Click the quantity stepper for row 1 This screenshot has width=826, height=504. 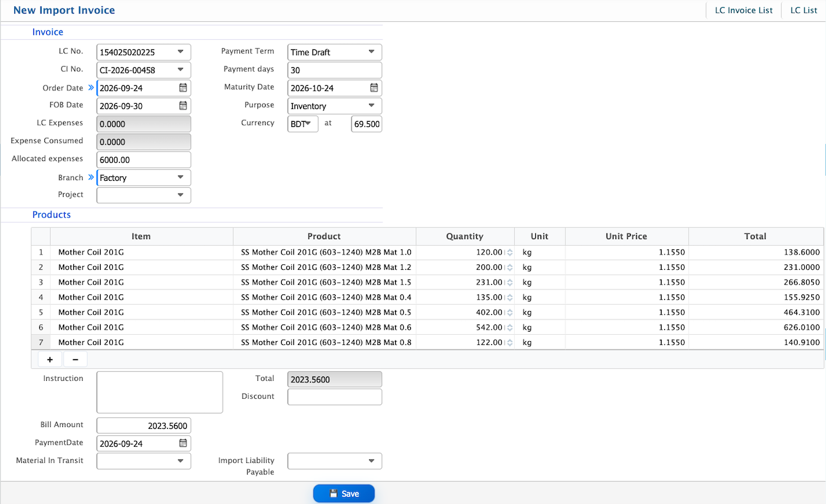point(510,253)
